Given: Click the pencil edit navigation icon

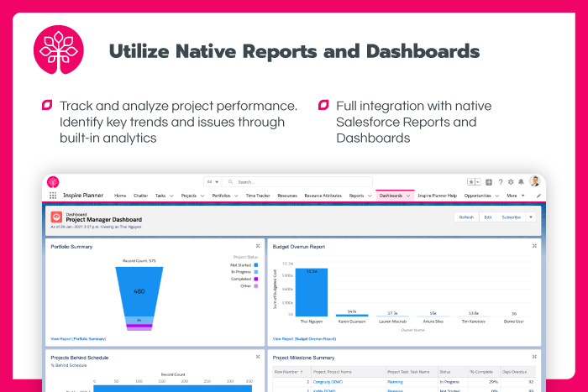Looking at the screenshot, I should pos(538,196).
